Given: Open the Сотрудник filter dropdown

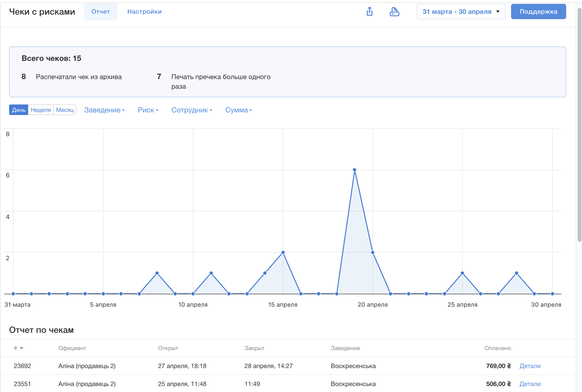Looking at the screenshot, I should [192, 110].
